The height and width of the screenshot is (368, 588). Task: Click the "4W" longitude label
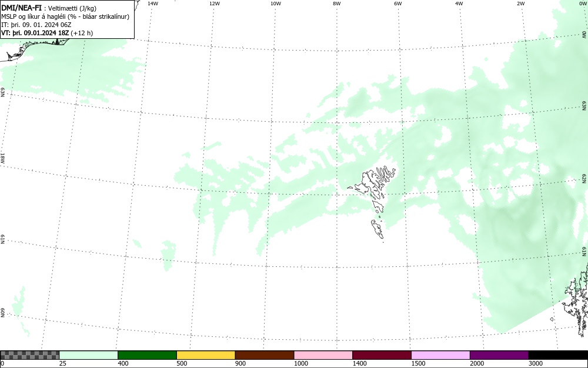(x=459, y=4)
